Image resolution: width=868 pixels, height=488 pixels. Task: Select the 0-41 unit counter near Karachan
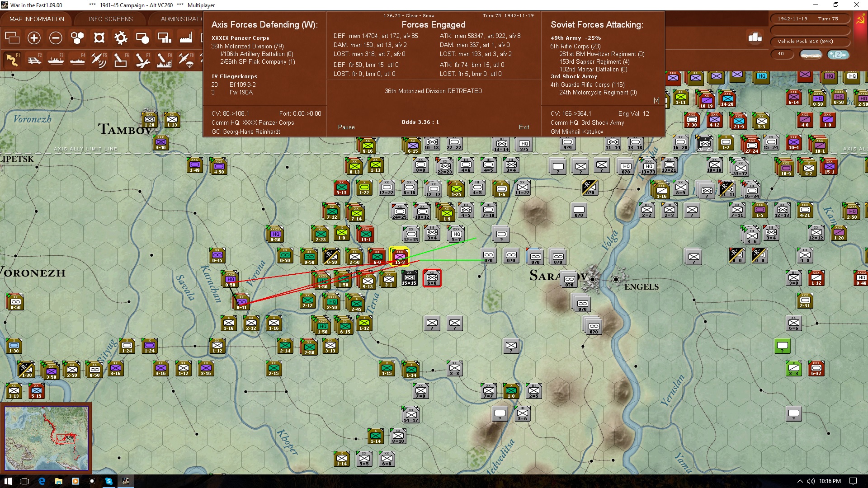click(x=241, y=302)
